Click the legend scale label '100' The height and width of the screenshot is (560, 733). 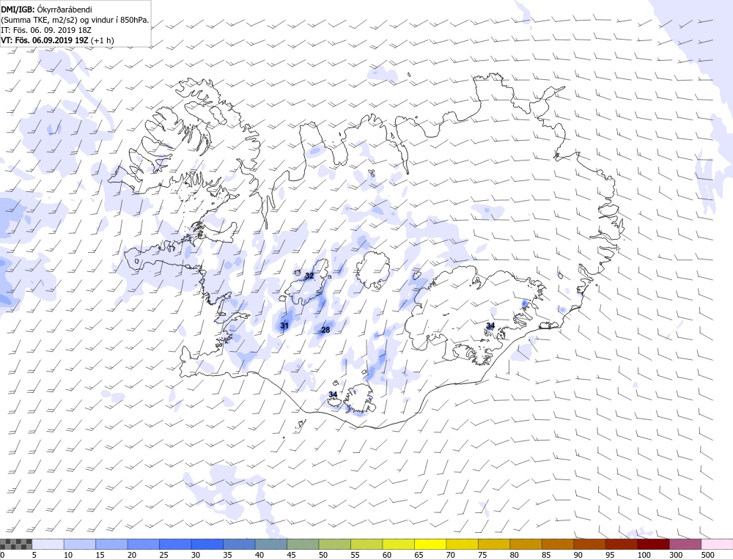coord(644,555)
